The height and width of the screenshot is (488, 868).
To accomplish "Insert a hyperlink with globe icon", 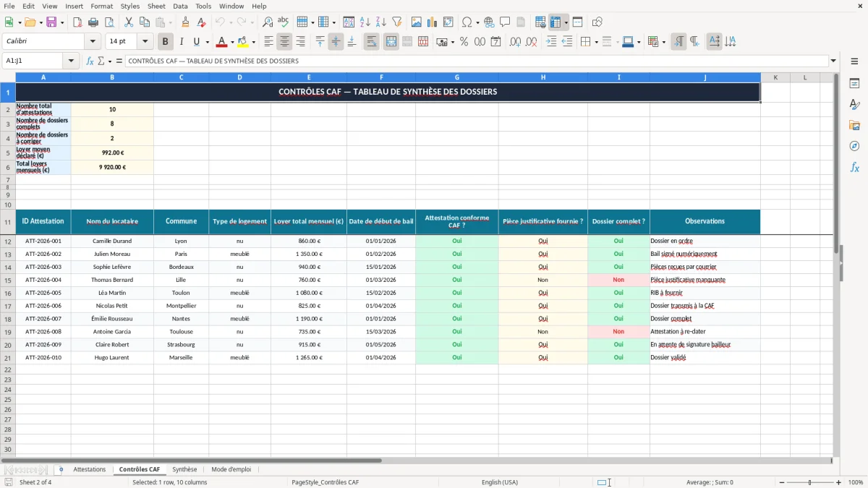I will (489, 22).
